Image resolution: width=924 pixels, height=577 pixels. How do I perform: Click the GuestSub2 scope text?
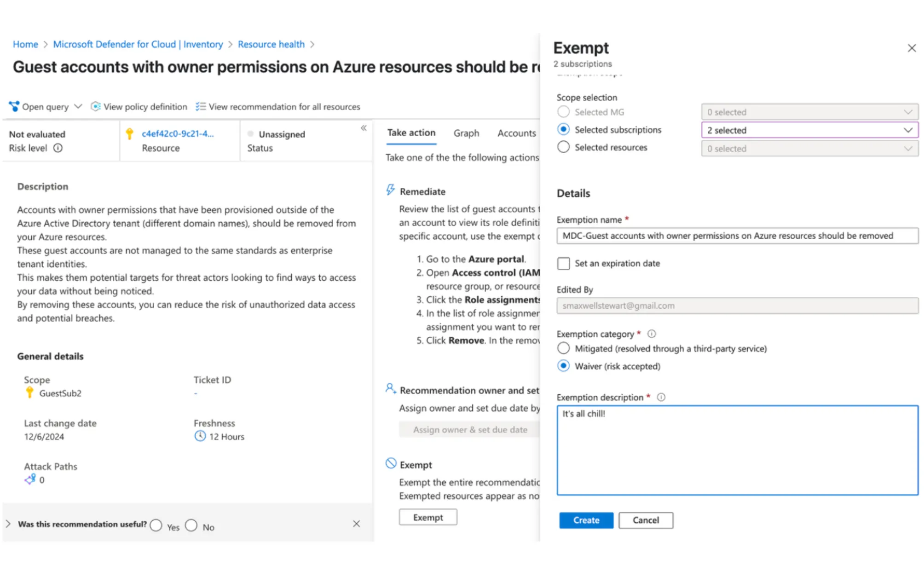coord(60,393)
